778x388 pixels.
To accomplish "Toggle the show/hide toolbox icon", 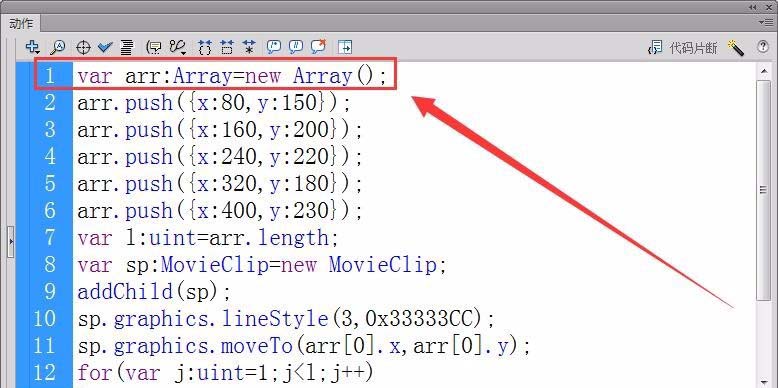I will click(345, 47).
